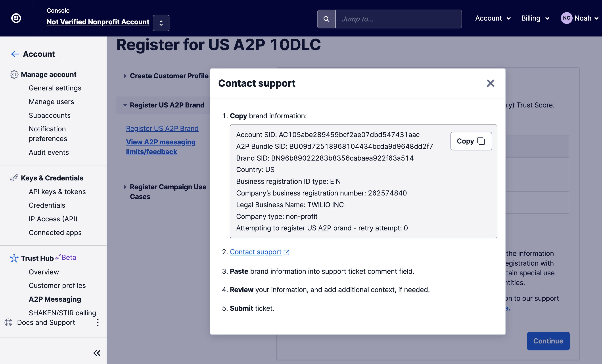Screen dimensions: 602x364
Task: Open Connected apps page
Action: [x=55, y=233]
